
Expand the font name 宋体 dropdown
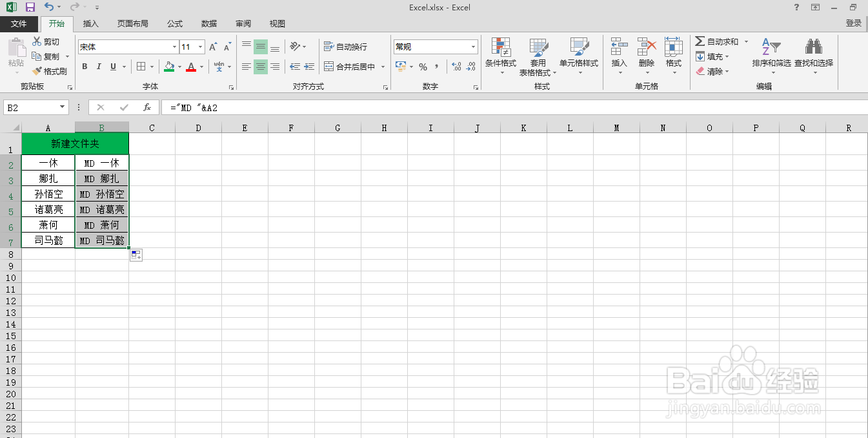pyautogui.click(x=174, y=47)
